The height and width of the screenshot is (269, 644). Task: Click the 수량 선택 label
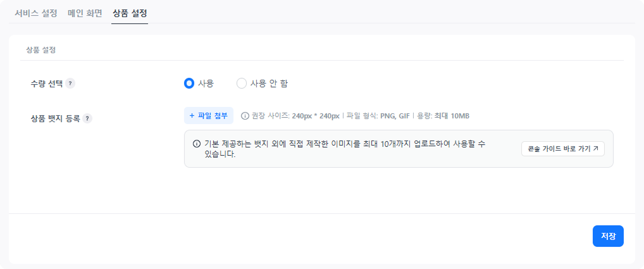point(46,83)
